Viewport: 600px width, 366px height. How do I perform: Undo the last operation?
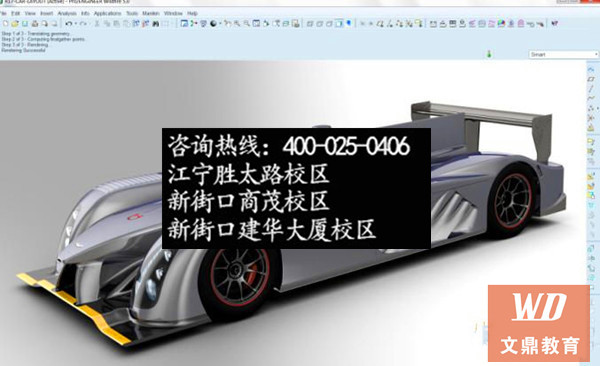click(68, 24)
